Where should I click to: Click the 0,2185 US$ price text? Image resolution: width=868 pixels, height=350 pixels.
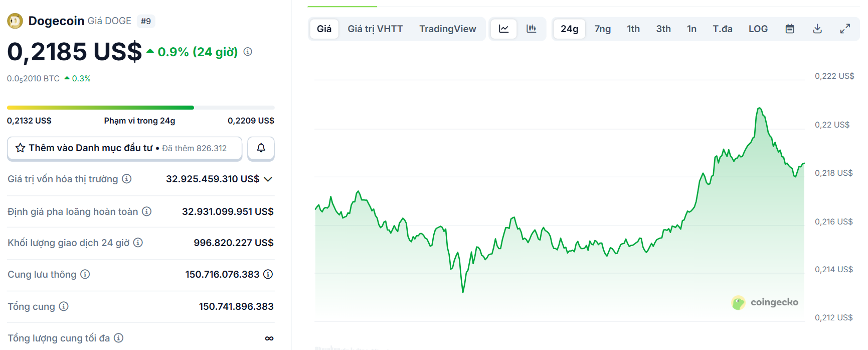pyautogui.click(x=75, y=52)
